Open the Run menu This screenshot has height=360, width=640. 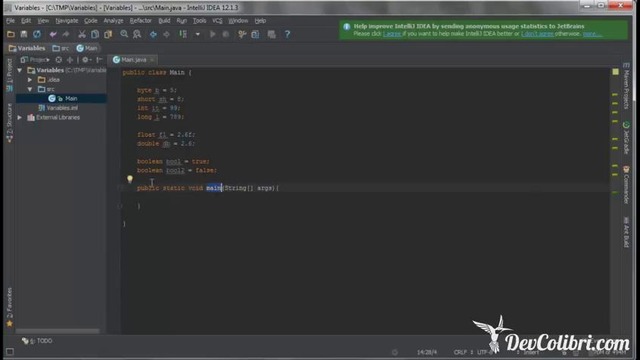point(182,20)
